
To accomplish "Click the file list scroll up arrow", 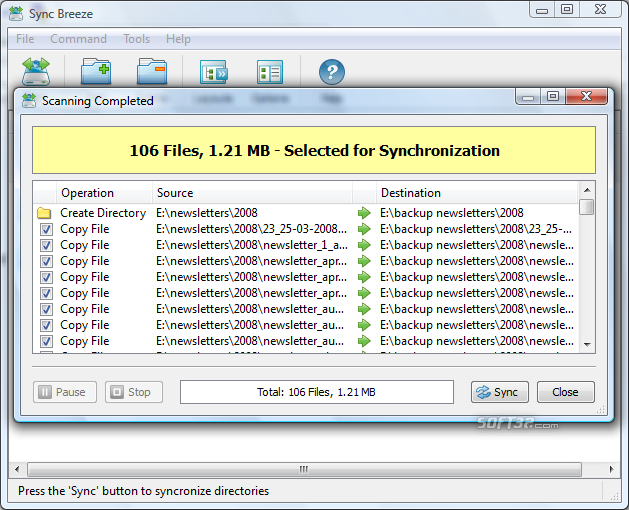I will click(x=587, y=190).
